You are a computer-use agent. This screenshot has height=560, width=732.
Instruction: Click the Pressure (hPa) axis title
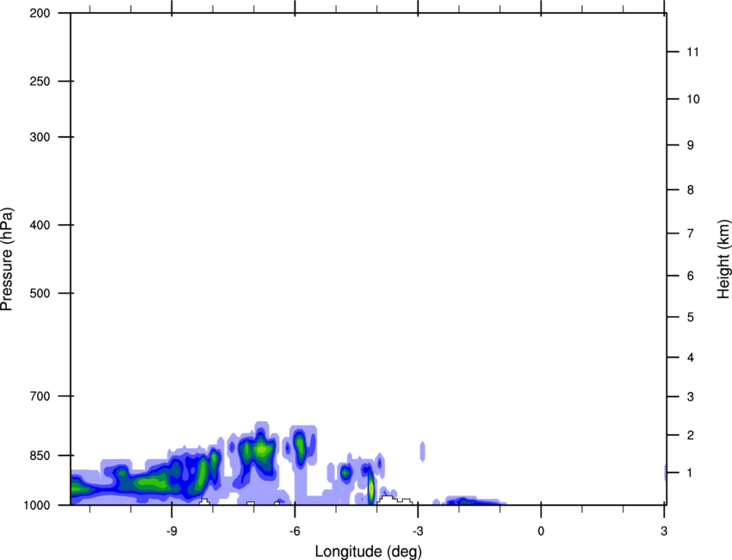point(7,258)
